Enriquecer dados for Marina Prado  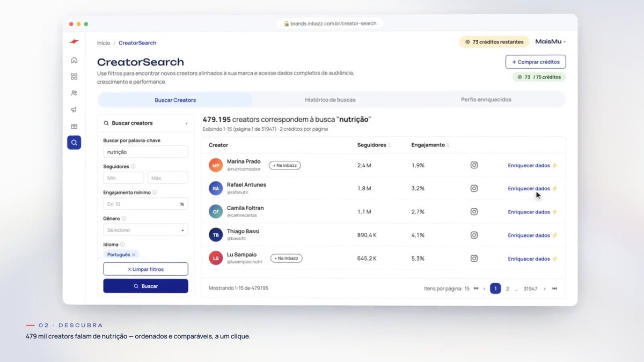tap(533, 166)
